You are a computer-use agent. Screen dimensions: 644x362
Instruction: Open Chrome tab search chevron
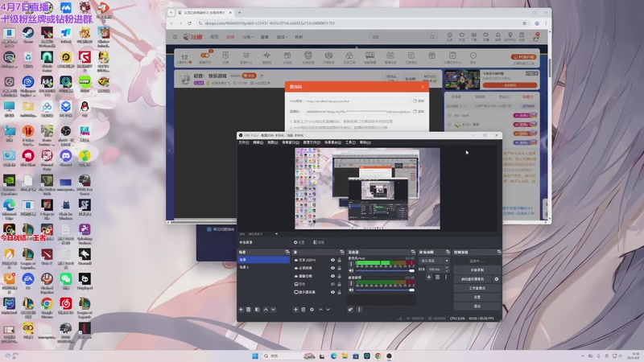(x=171, y=12)
